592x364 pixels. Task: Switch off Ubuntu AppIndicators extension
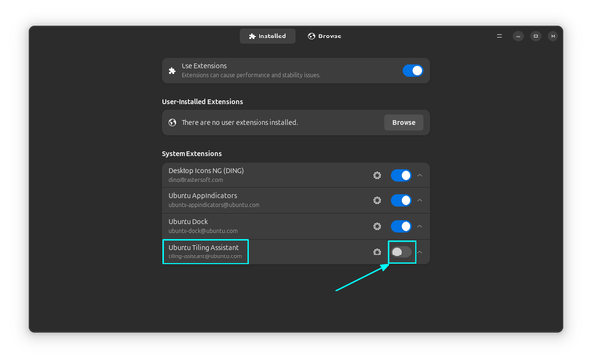coord(401,200)
